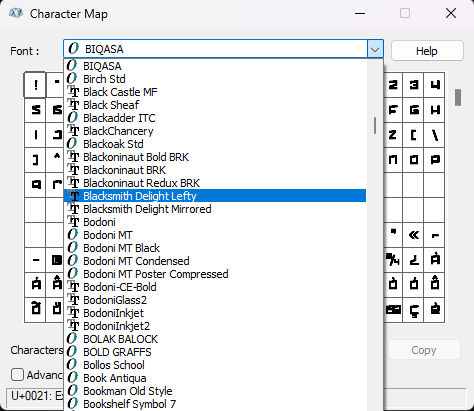Select the letter Z character cell
The width and height of the screenshot is (474, 411).
[393, 135]
